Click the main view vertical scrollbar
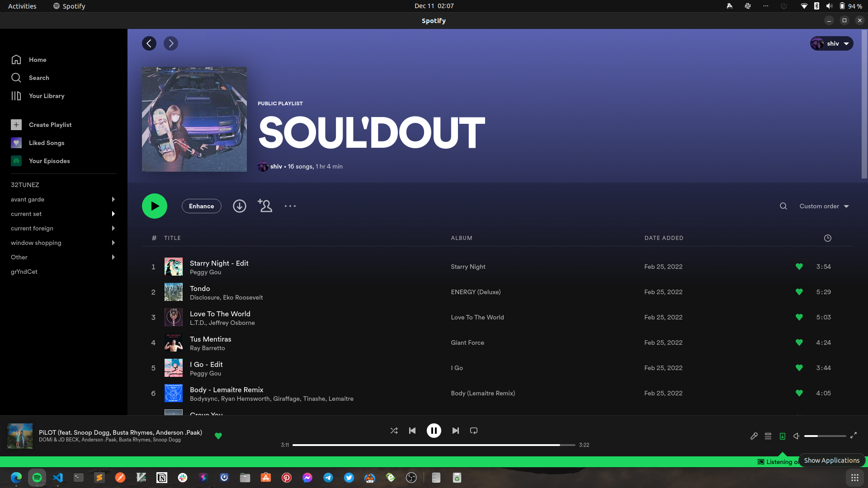868x488 pixels. (864, 104)
